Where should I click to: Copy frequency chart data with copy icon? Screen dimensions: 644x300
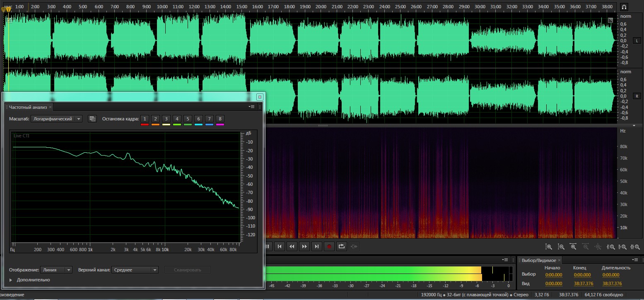click(92, 119)
